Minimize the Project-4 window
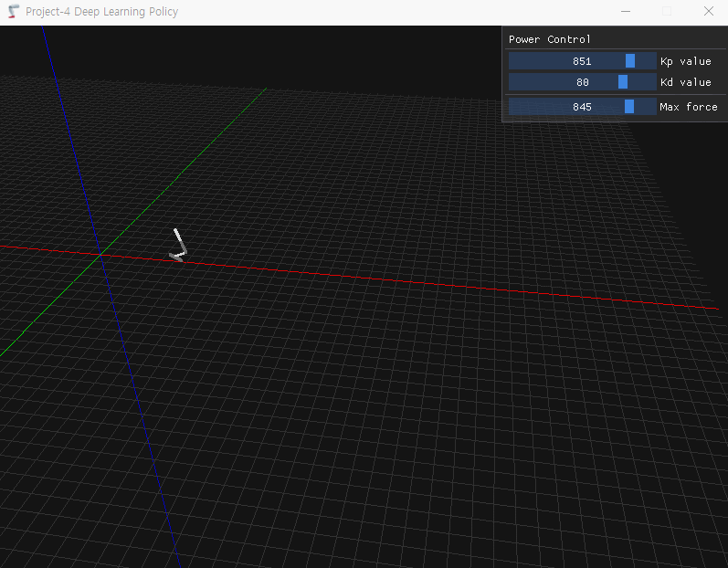The image size is (728, 568). 626,11
